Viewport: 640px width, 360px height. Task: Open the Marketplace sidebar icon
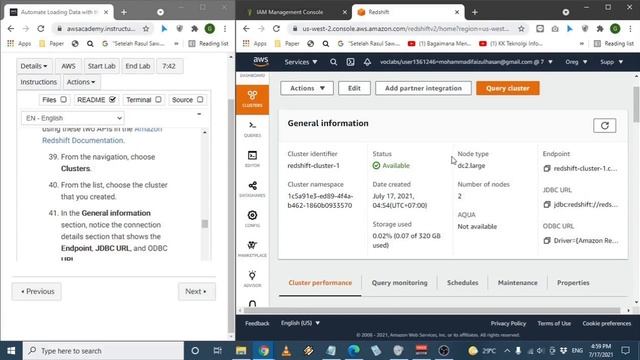252,249
